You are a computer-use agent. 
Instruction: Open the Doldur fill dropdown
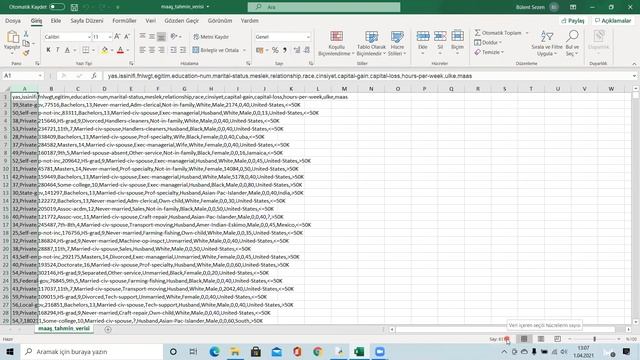[x=488, y=42]
